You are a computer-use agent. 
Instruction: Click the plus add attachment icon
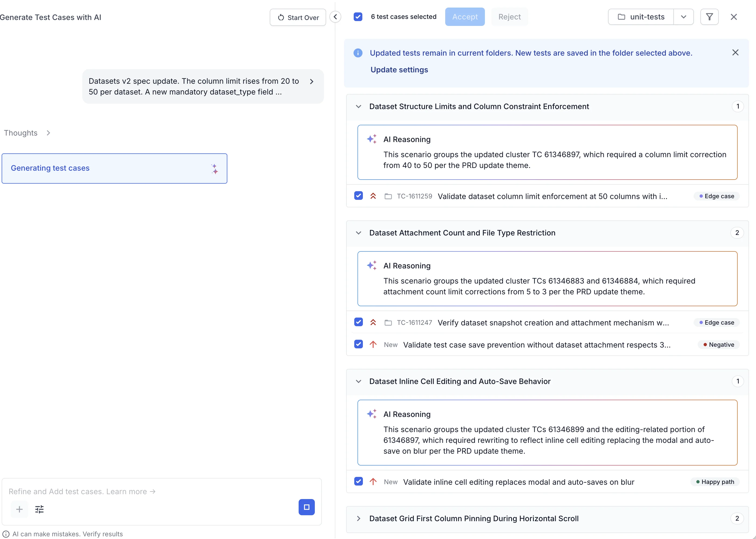pyautogui.click(x=20, y=510)
